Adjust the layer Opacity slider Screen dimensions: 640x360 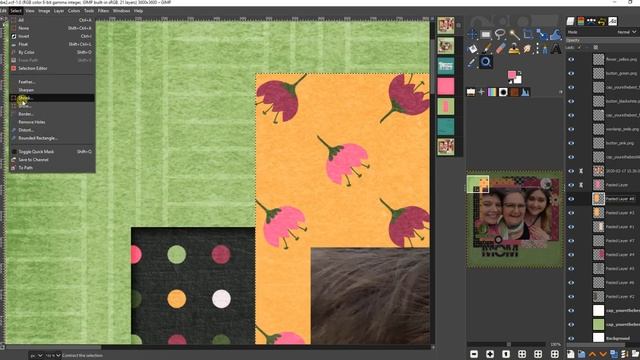602,40
